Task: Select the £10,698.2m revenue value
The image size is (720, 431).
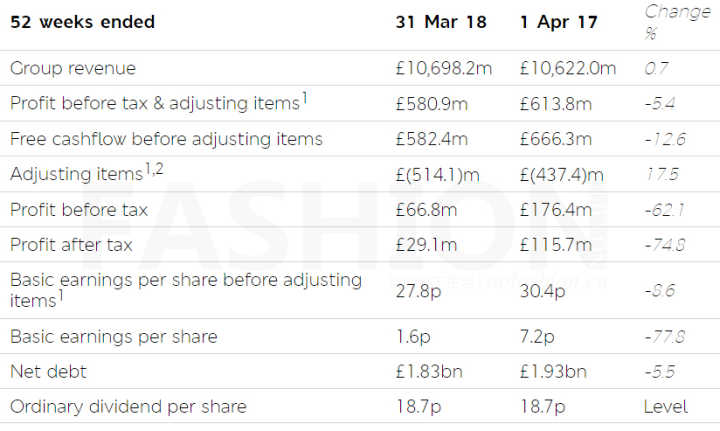Action: [451, 68]
